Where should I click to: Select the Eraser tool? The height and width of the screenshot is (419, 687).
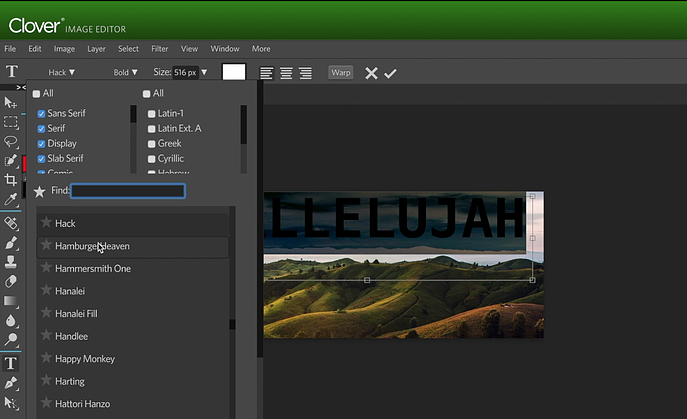click(11, 281)
